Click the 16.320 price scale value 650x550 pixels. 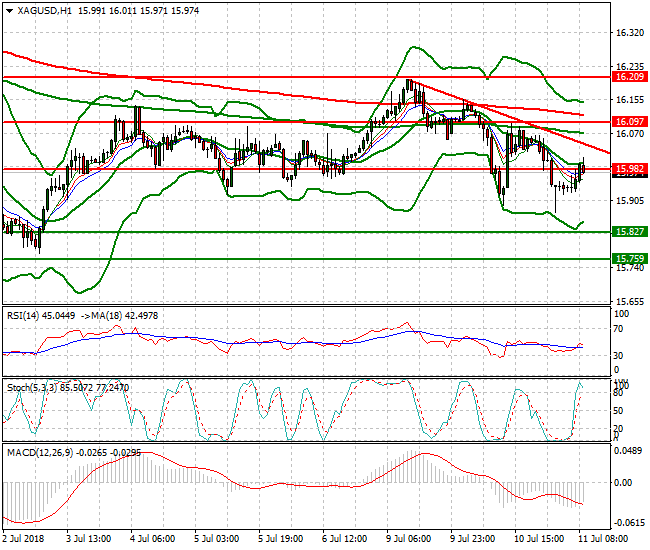[630, 33]
